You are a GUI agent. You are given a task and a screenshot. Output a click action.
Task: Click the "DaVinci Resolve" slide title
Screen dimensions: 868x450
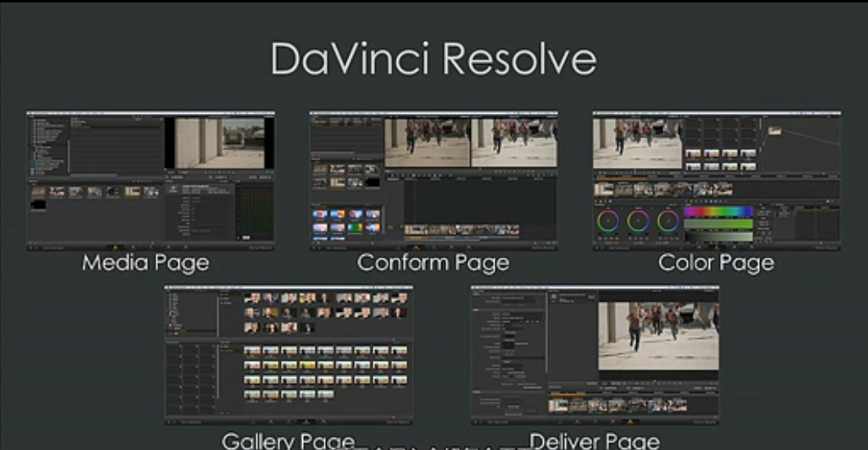[x=433, y=59]
